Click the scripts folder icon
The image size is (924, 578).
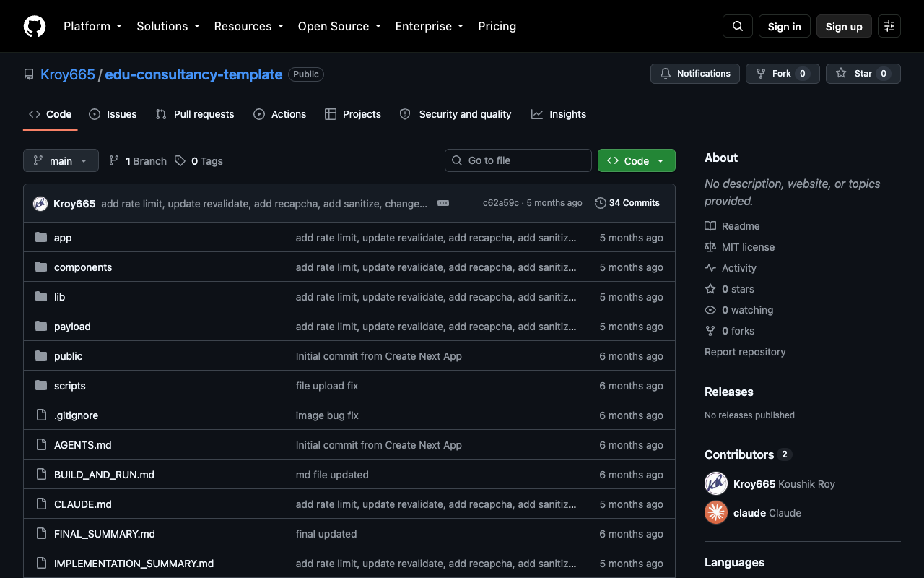(x=41, y=386)
